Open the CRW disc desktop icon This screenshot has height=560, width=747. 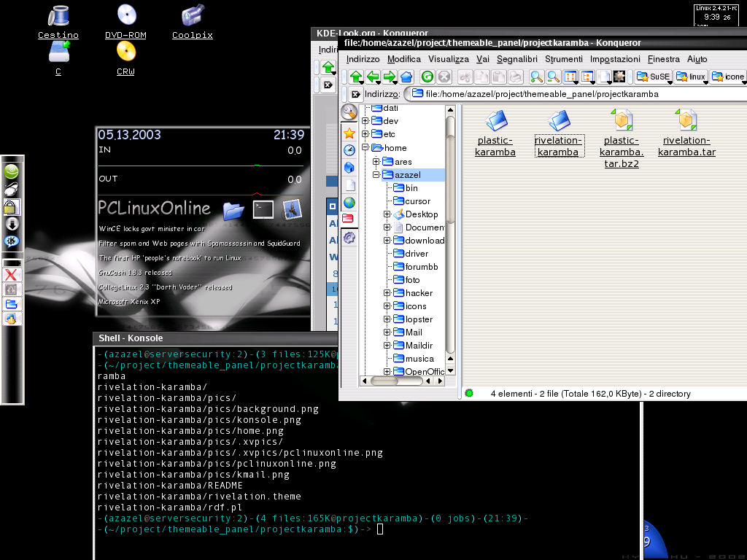(125, 58)
